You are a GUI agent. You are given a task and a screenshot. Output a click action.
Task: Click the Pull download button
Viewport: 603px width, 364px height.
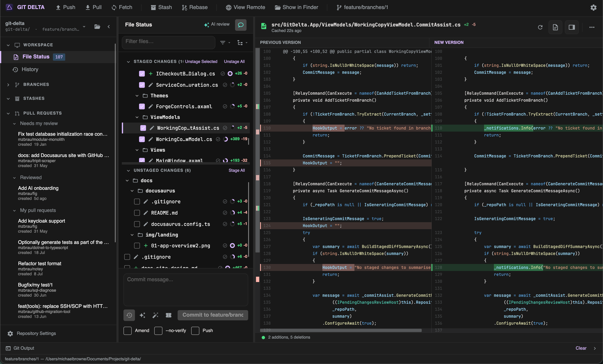[x=93, y=7]
